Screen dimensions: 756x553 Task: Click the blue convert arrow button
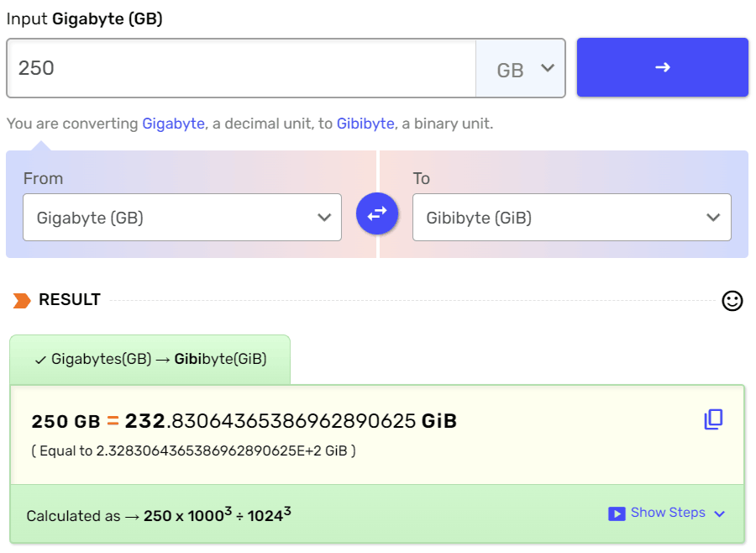pos(662,67)
